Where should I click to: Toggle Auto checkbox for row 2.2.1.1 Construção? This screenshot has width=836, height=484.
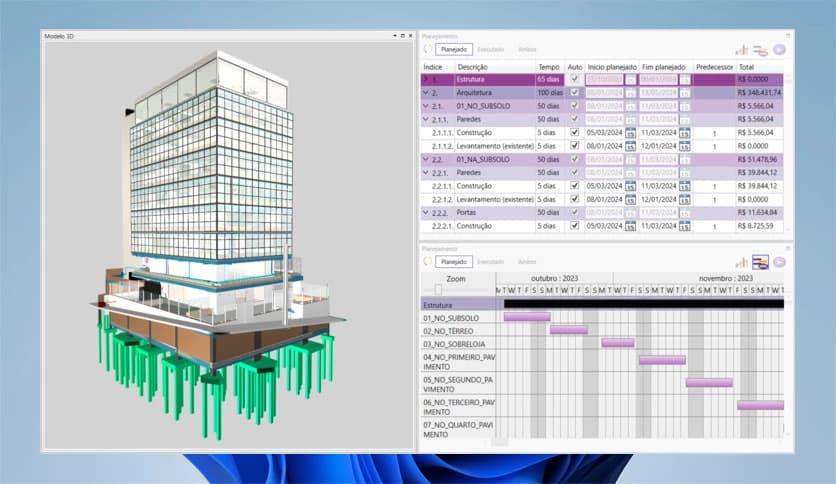point(574,185)
